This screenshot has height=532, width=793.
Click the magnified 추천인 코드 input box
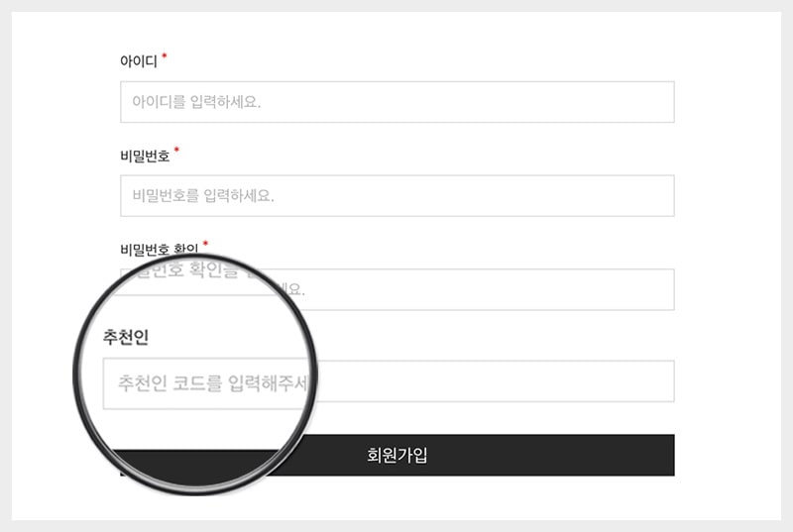pyautogui.click(x=207, y=383)
